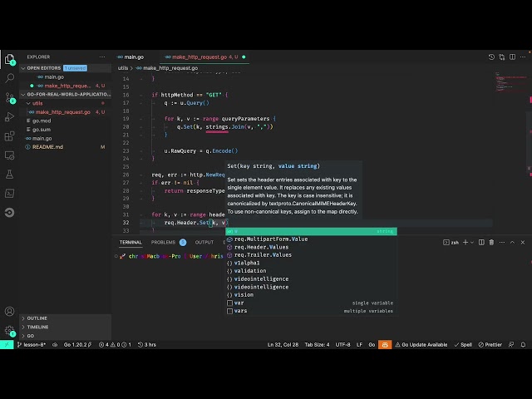Open the Testing flask view
The width and height of the screenshot is (532, 399).
coord(9,175)
